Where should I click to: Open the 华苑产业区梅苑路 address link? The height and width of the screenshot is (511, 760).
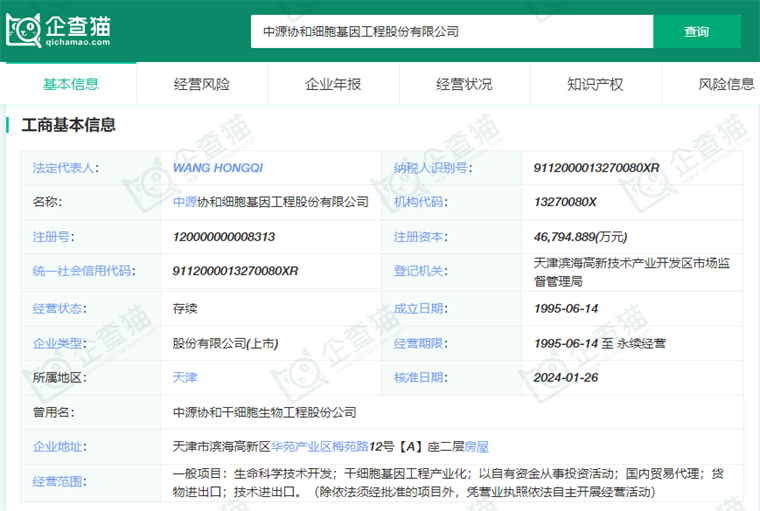point(320,446)
